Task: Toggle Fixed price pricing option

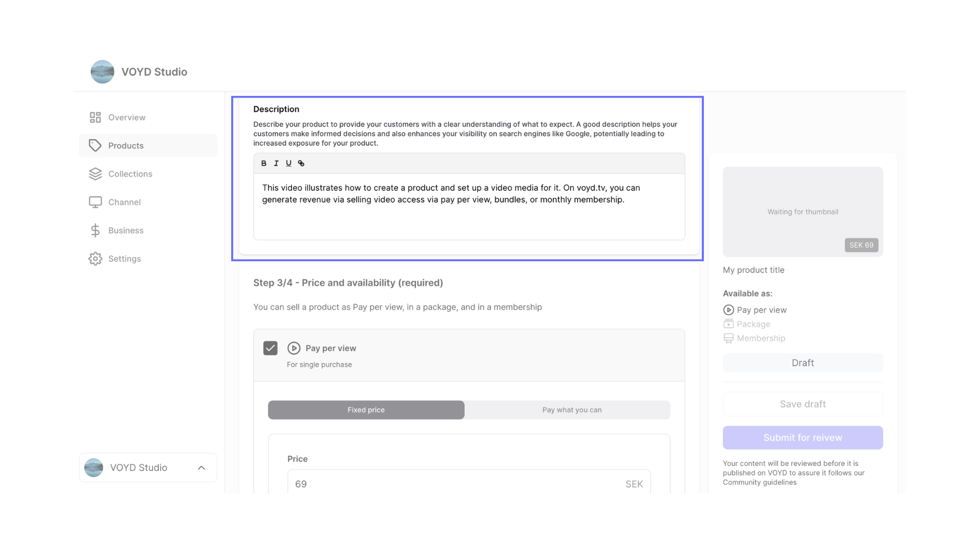Action: pyautogui.click(x=366, y=409)
